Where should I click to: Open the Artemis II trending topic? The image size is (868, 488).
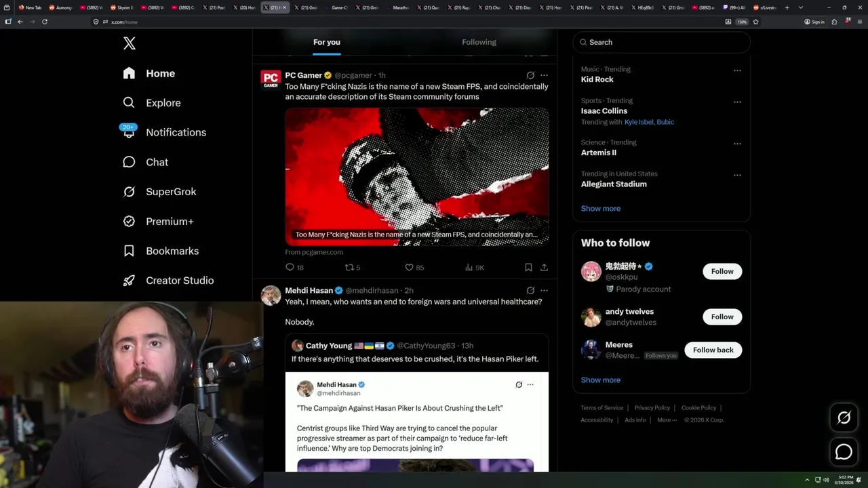pyautogui.click(x=599, y=152)
